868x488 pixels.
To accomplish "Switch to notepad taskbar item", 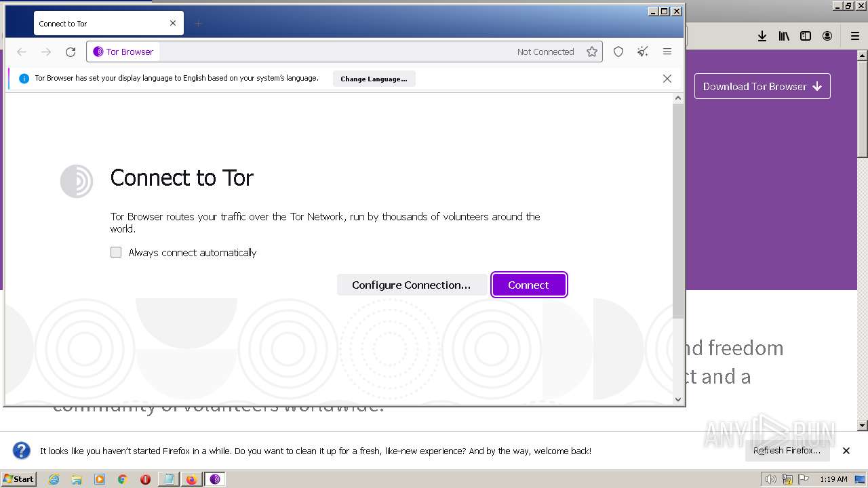I will point(168,479).
